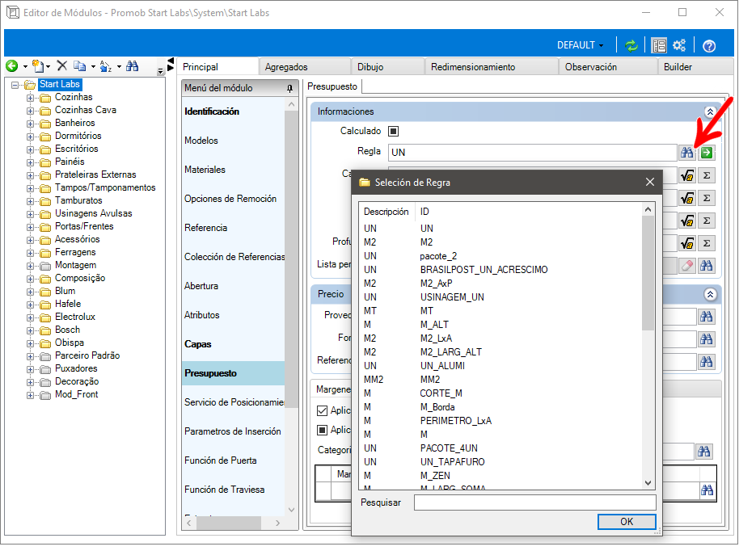Open the DEFAULT dropdown
Screen dimensions: 756x555
(580, 45)
